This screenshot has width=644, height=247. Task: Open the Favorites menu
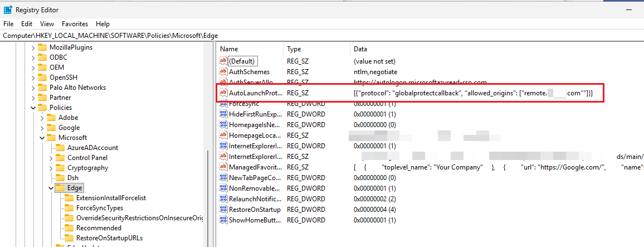click(x=75, y=24)
